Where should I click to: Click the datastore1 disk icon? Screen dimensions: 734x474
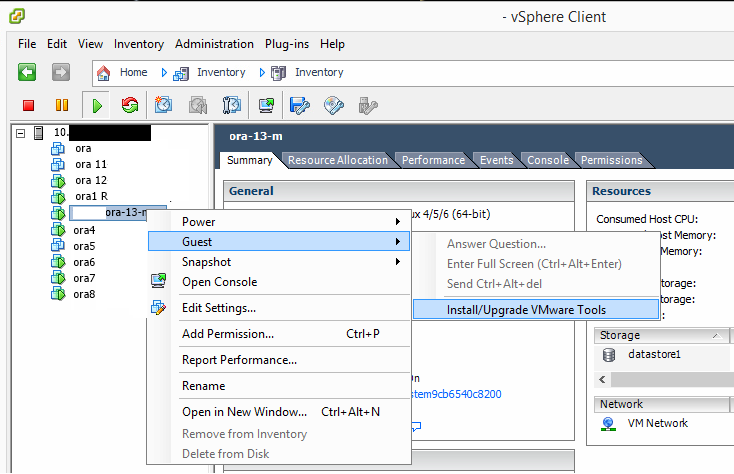[x=609, y=355]
